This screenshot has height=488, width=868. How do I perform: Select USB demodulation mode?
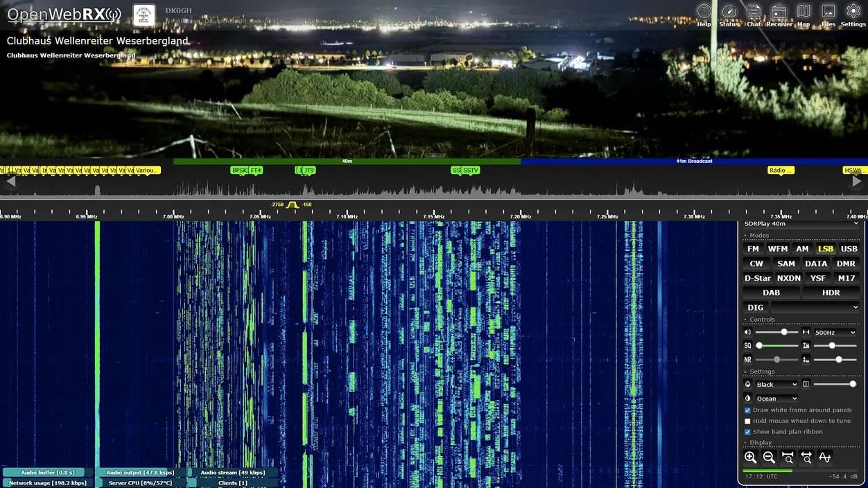click(x=849, y=249)
